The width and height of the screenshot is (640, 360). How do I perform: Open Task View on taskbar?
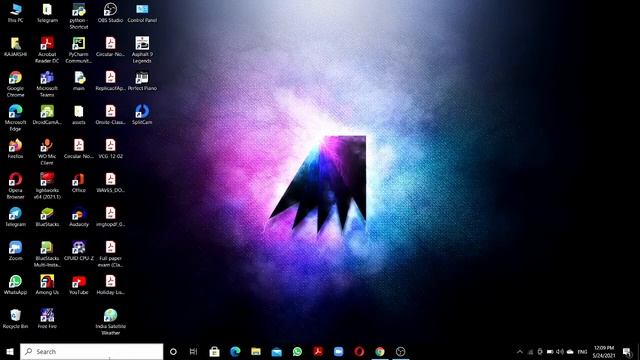click(x=193, y=351)
